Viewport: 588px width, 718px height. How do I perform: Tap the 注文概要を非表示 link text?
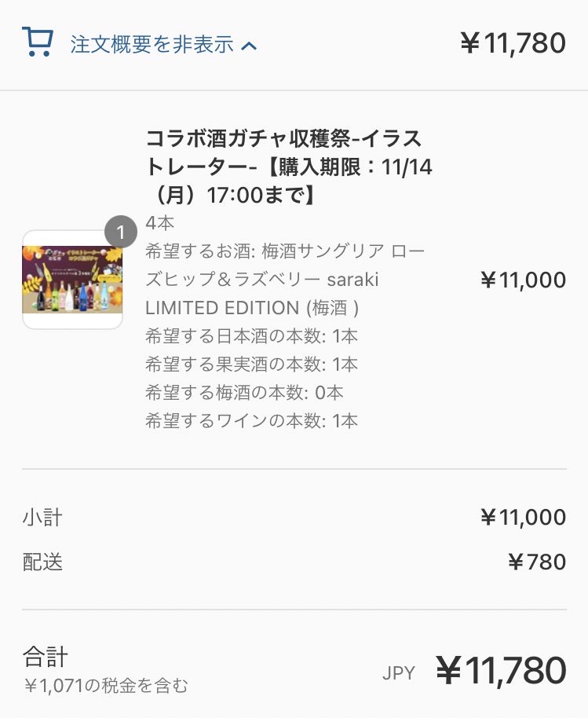(x=152, y=44)
